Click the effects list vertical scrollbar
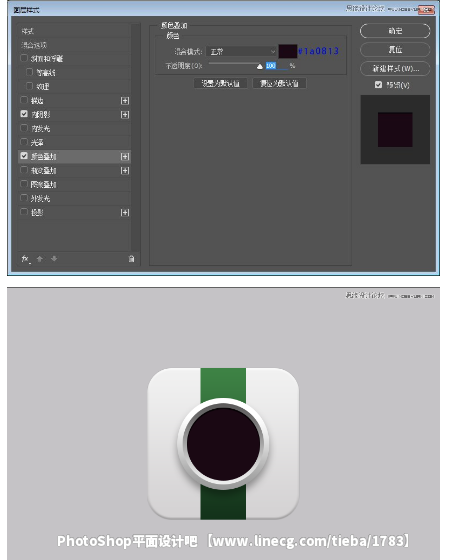Viewport: 465px width, 560px height. 135,138
